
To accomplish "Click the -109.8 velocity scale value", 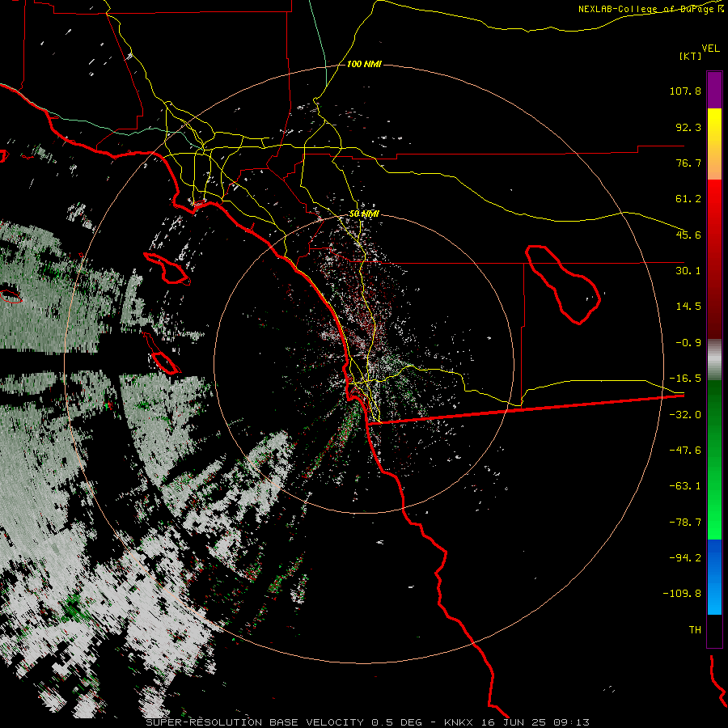I will [682, 594].
